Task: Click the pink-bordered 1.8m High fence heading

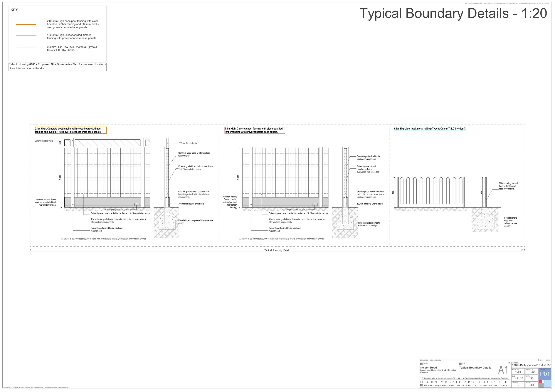Action: tap(254, 130)
